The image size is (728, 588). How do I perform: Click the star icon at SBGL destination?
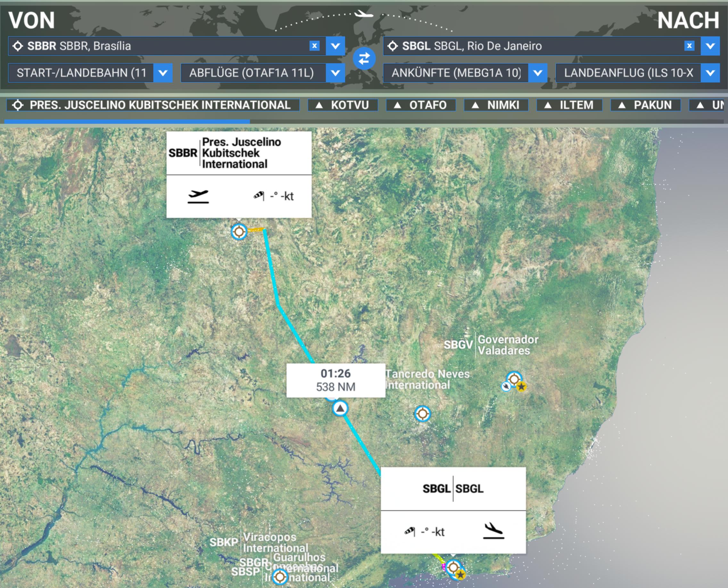point(460,575)
